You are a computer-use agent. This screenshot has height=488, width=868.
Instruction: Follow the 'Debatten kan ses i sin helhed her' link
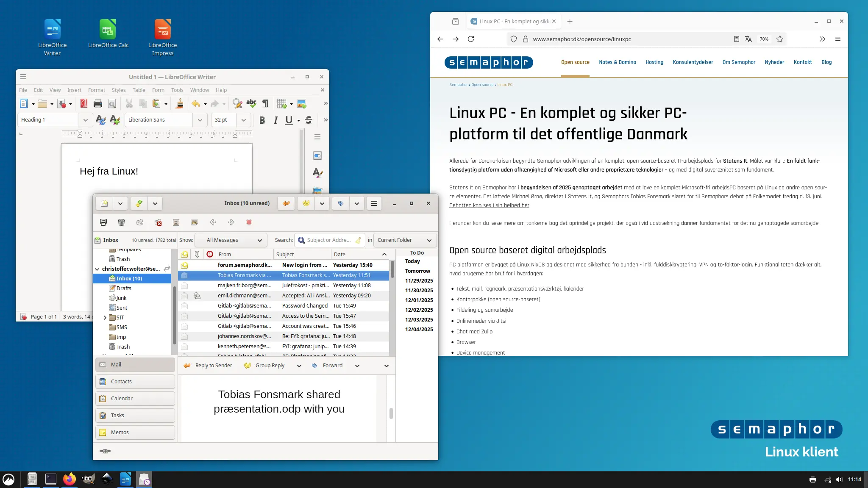point(489,205)
